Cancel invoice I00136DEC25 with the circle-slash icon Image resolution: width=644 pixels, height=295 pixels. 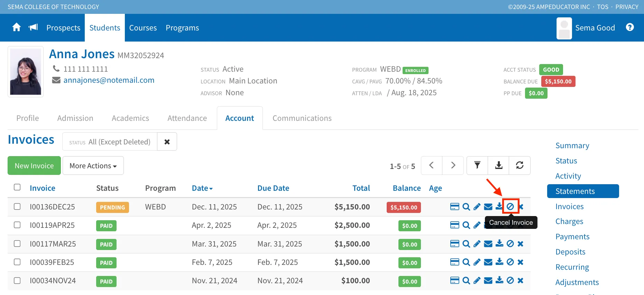point(510,207)
